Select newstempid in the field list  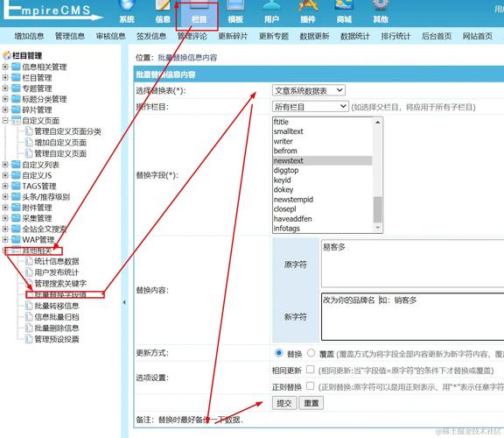(322, 199)
